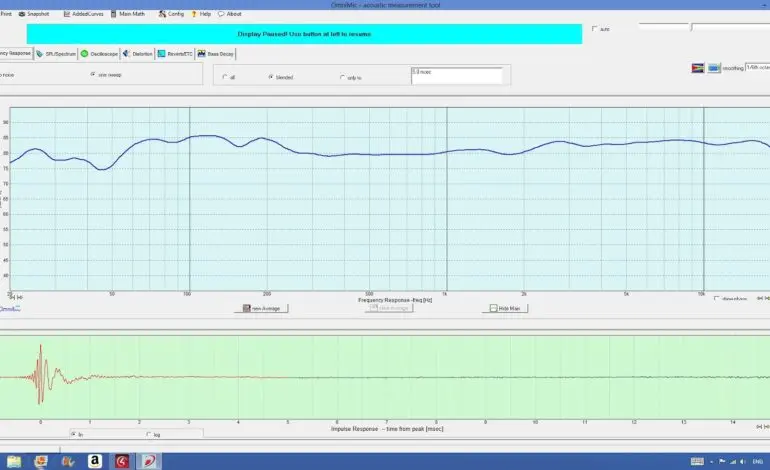Enable the auto checkbox
This screenshot has height=470, width=770.
point(595,29)
